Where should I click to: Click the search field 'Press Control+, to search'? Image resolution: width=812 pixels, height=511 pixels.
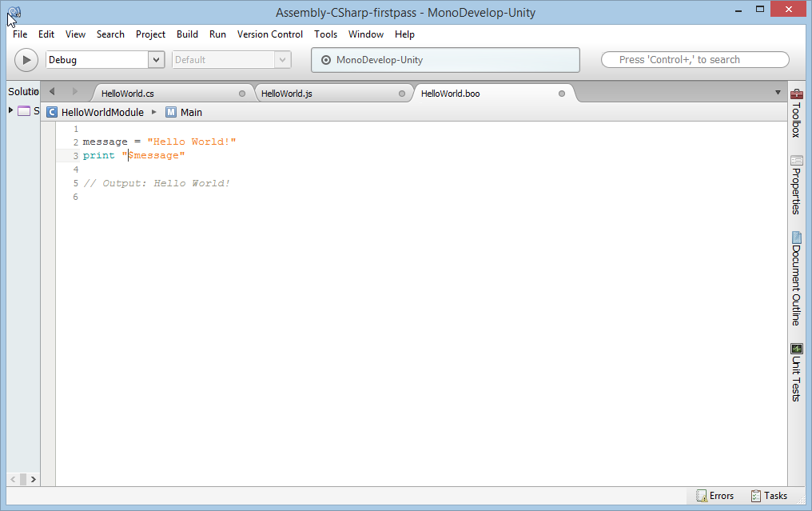coord(695,60)
